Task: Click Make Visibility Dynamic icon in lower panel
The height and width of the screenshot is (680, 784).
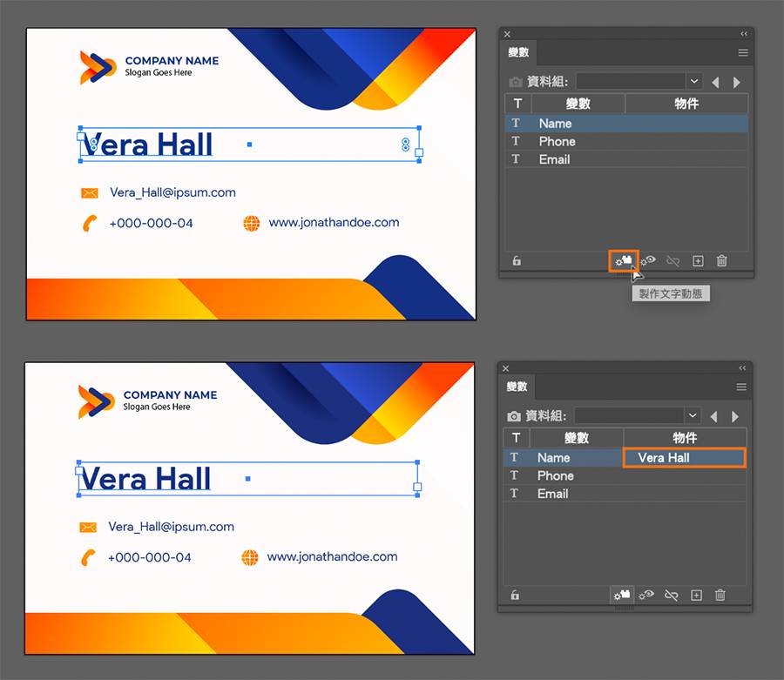Action: coord(647,595)
